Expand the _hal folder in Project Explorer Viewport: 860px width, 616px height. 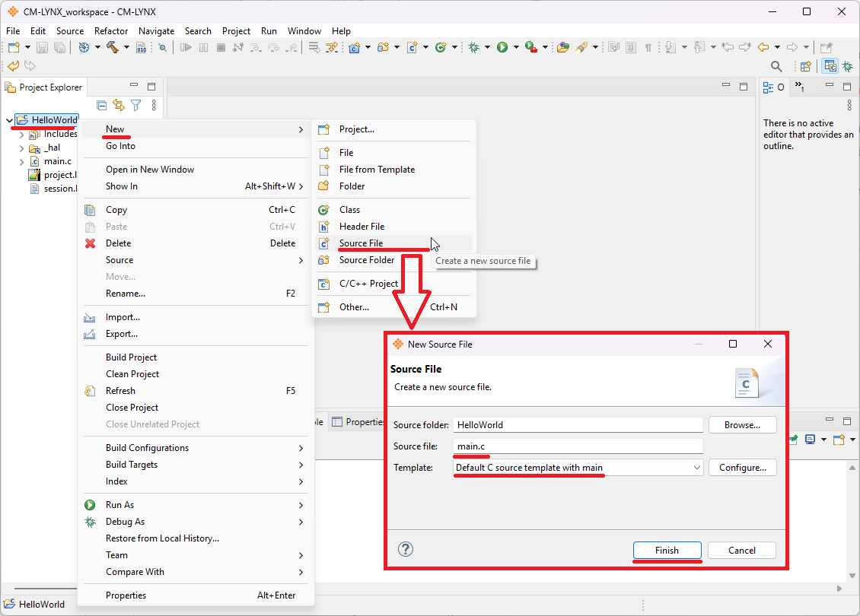pos(21,148)
